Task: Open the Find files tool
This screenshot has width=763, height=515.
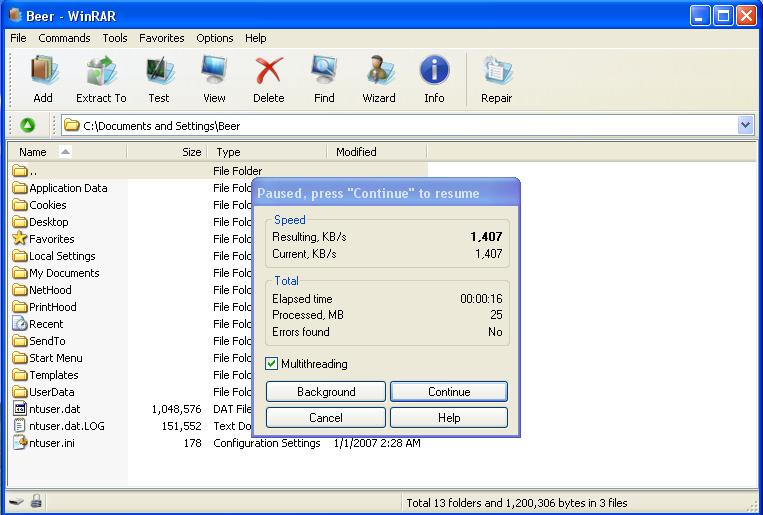Action: pos(324,71)
